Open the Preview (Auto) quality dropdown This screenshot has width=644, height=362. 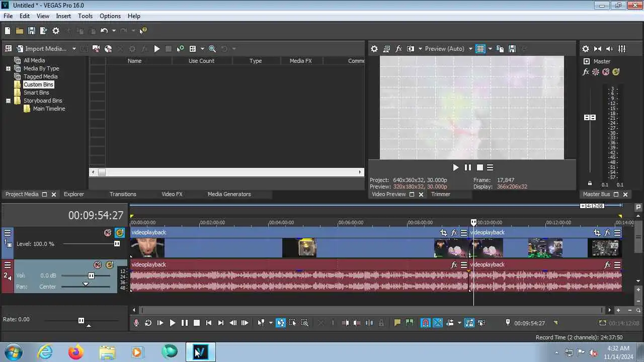click(448, 49)
